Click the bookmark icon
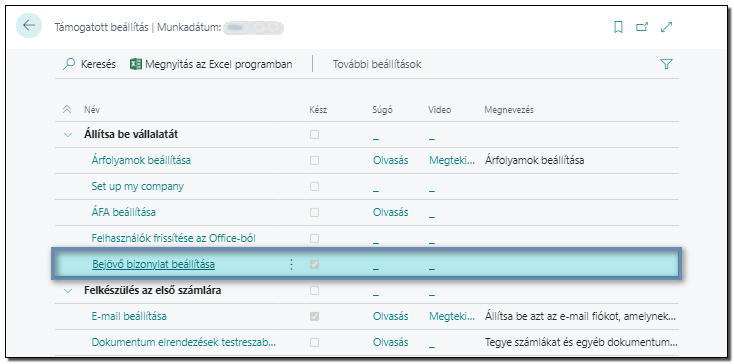734x364 pixels. [x=618, y=28]
